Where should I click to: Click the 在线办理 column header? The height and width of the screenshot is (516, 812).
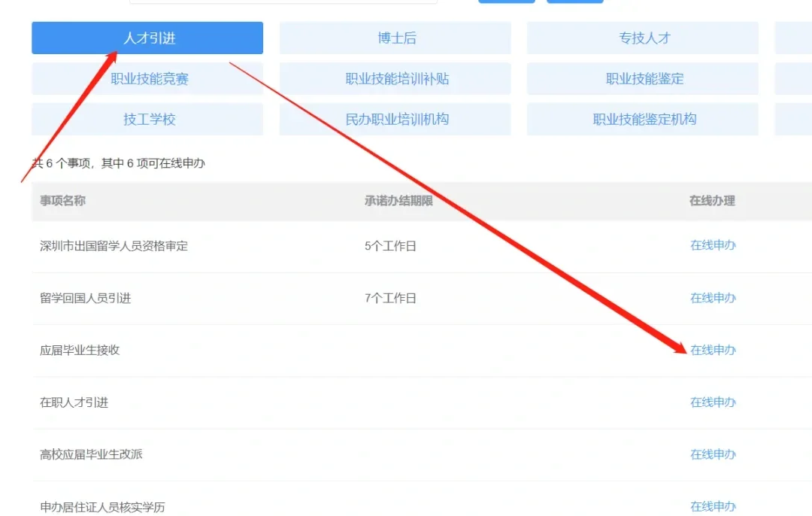[712, 201]
